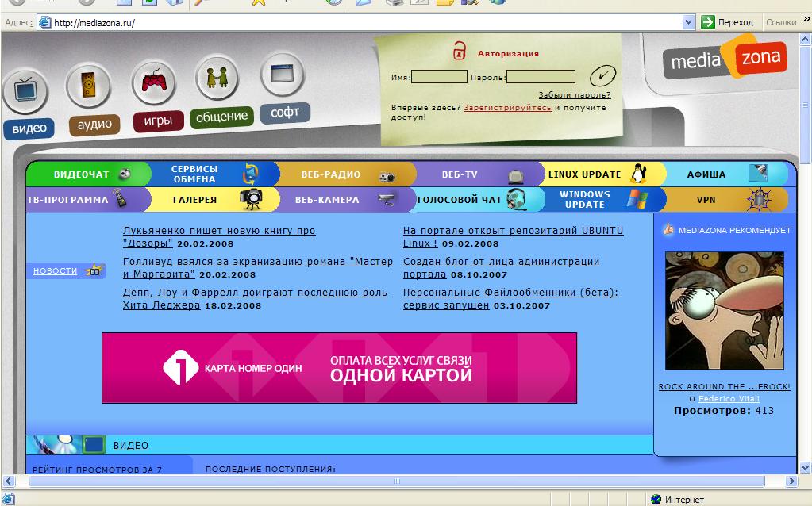812x506 pixels.
Task: Click the Афиша poster icon
Action: [758, 173]
